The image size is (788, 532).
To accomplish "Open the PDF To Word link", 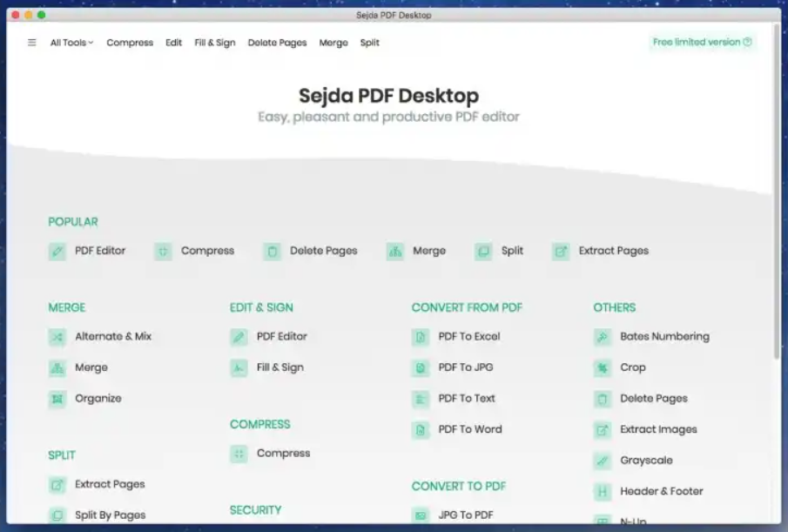I will [469, 429].
